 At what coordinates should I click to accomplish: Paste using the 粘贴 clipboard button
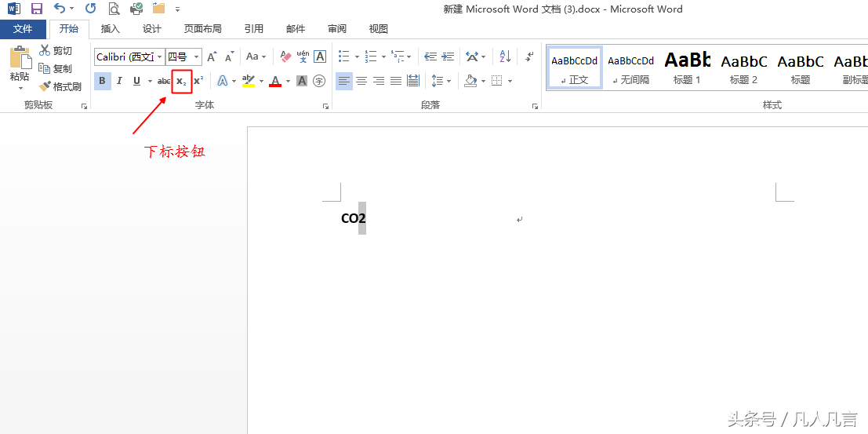tap(20, 69)
